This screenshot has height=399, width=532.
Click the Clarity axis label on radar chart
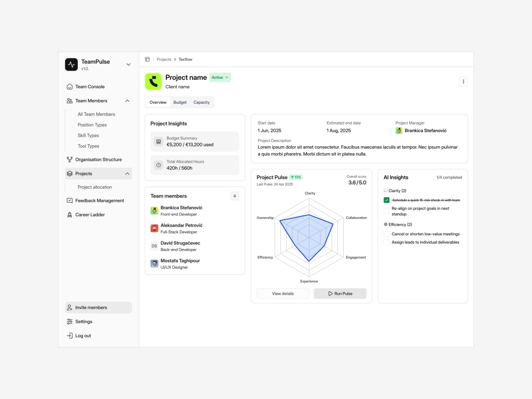point(310,193)
